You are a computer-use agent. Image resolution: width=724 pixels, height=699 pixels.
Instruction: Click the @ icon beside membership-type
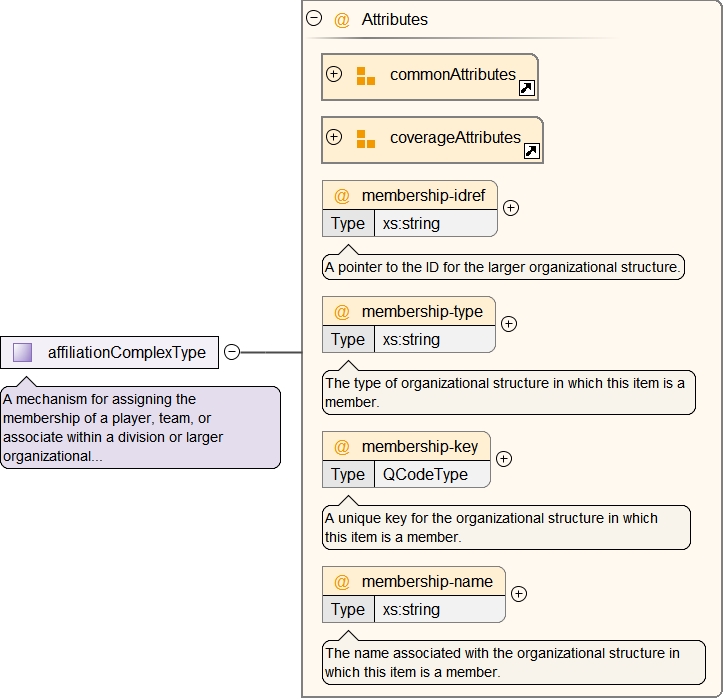point(342,312)
